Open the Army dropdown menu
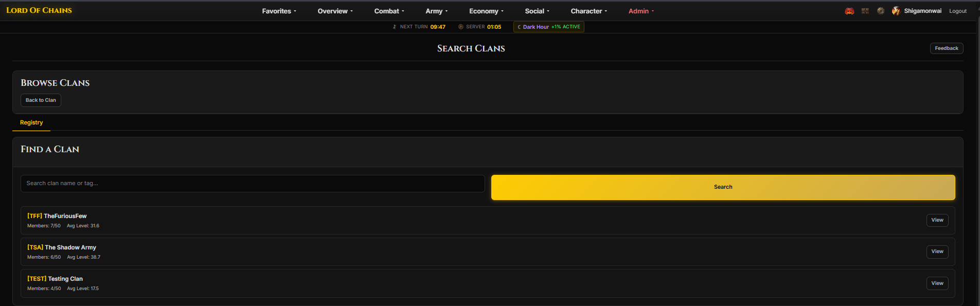The height and width of the screenshot is (306, 980). coord(437,11)
